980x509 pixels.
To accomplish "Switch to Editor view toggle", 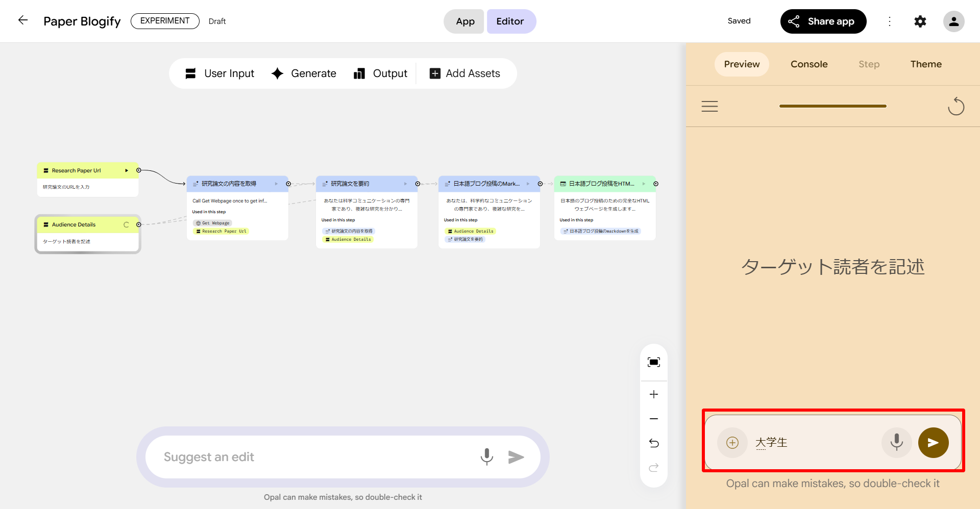I will coord(510,21).
